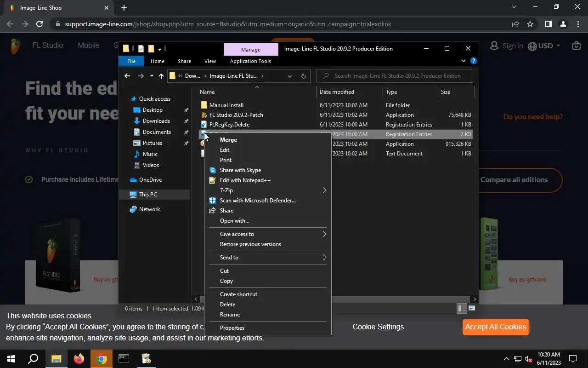The image size is (588, 368).
Task: Click Delete in the context menu
Action: coord(227,305)
